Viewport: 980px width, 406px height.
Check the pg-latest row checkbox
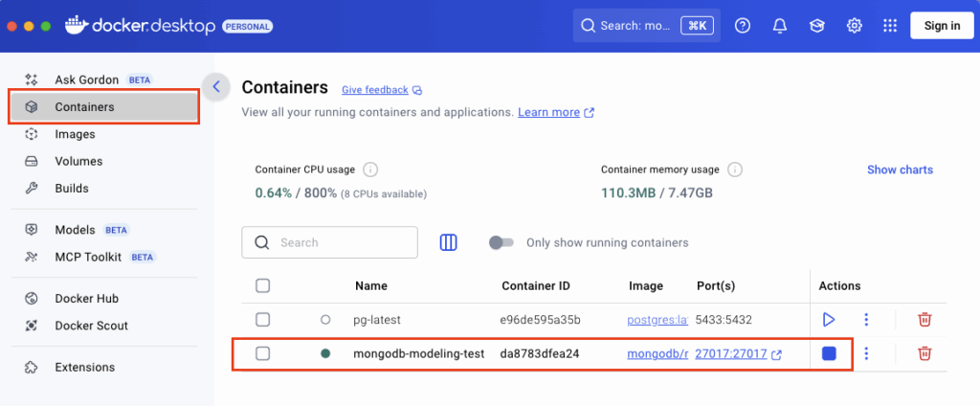click(263, 320)
